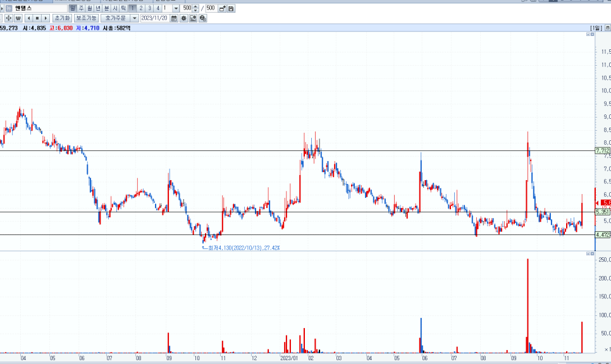Screen dimensions: 611x364
Task: Click the 시:4,835 open price text
Action: click(34, 28)
